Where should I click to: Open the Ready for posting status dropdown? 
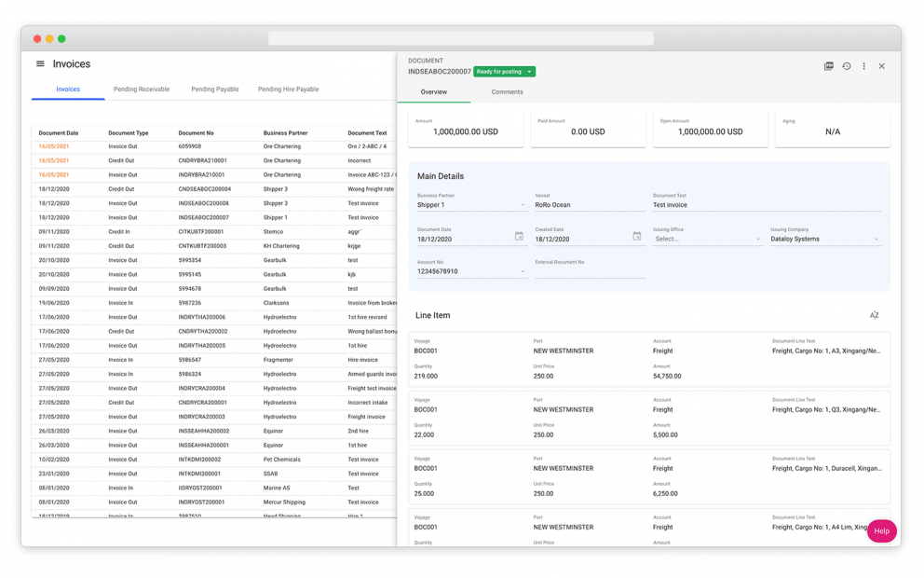click(503, 71)
